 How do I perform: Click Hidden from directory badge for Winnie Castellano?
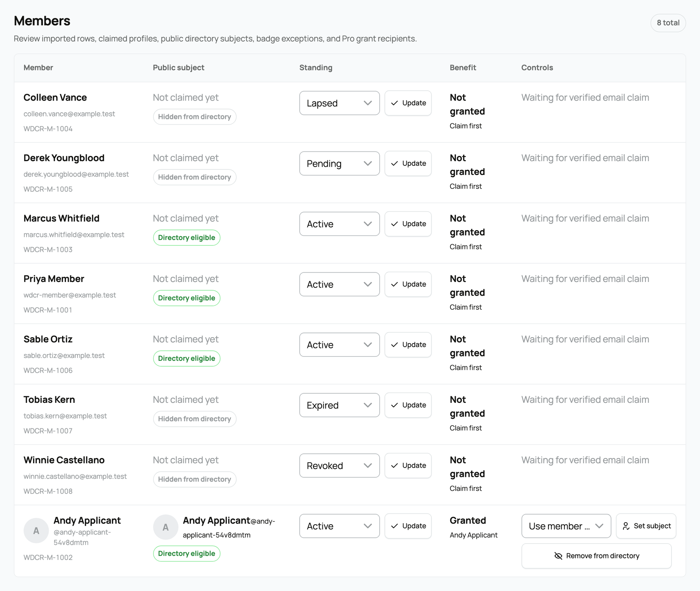click(x=195, y=480)
